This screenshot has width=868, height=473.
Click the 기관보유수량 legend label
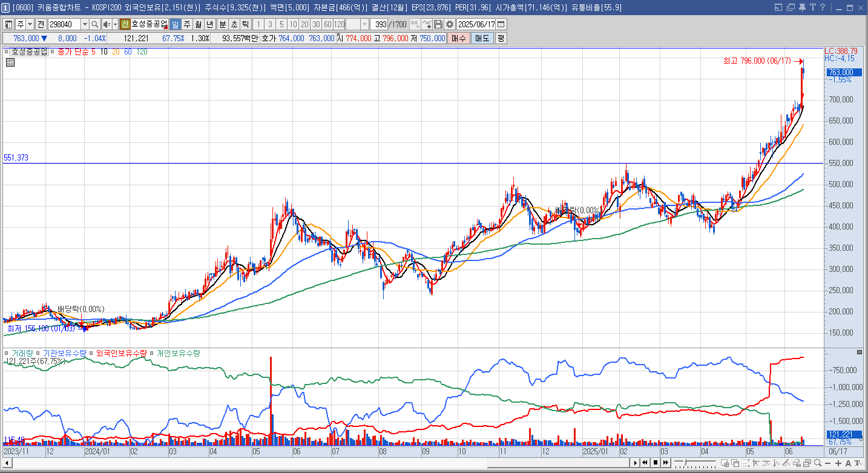65,352
